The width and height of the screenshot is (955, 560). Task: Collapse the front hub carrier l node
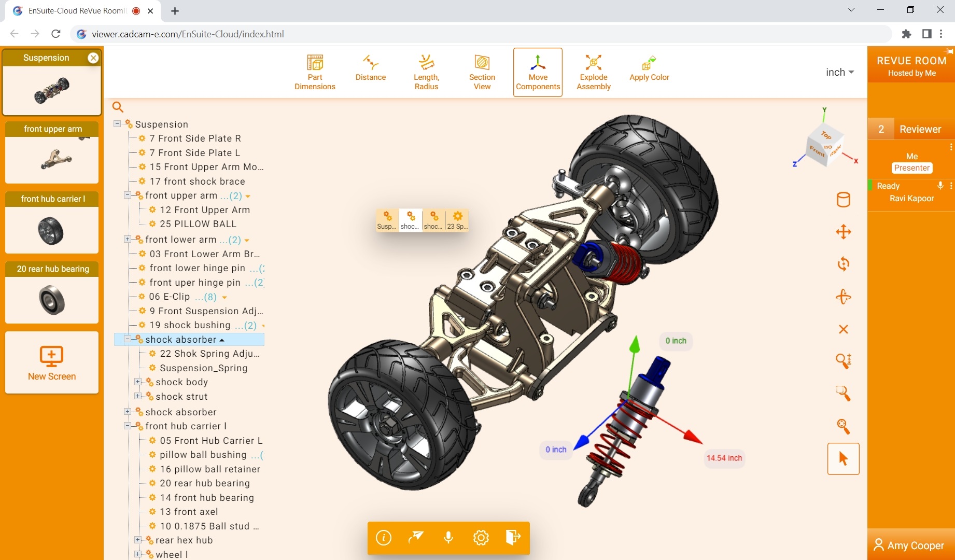pyautogui.click(x=128, y=426)
